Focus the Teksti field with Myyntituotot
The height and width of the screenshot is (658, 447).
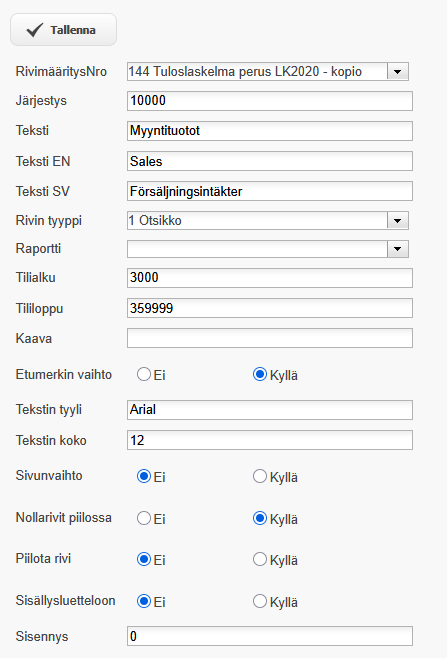pyautogui.click(x=270, y=131)
